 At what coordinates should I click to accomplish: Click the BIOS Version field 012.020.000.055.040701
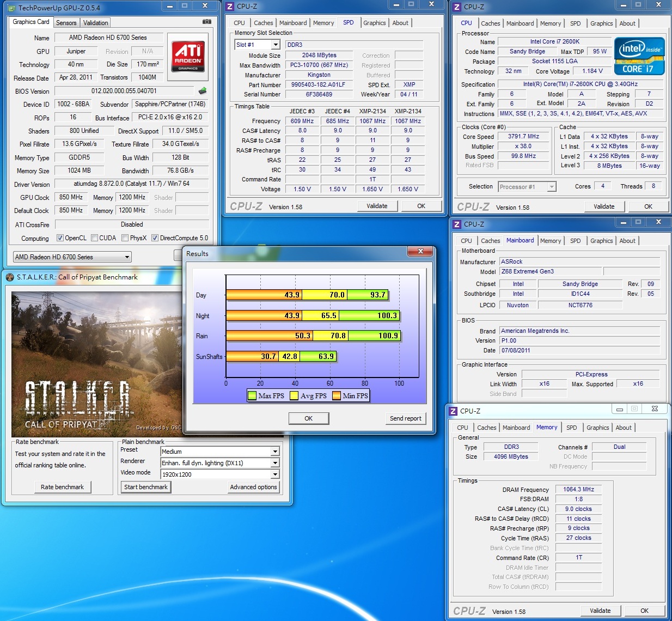tap(124, 91)
